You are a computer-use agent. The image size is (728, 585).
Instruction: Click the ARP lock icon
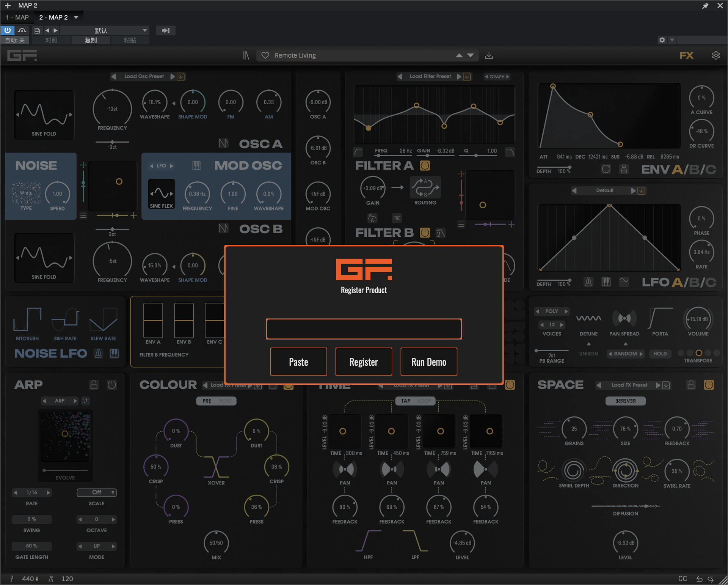pos(94,385)
